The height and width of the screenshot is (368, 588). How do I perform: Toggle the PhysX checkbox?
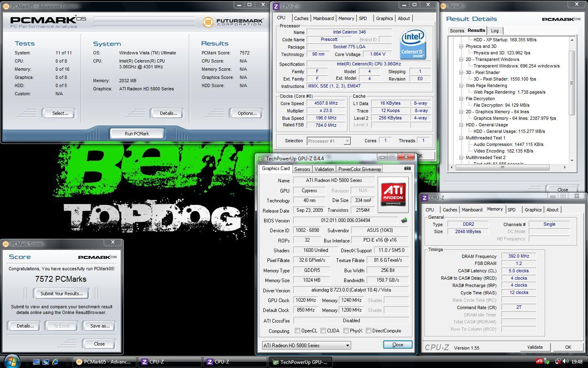coord(346,331)
